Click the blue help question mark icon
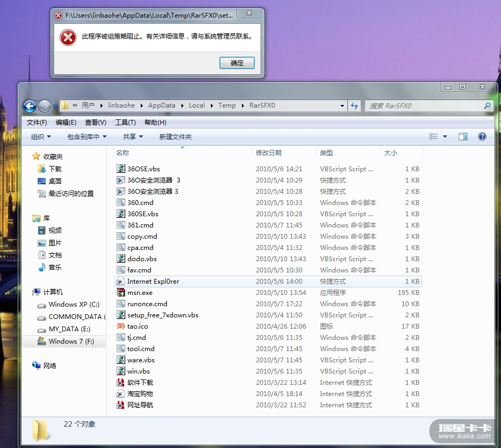Screen dimensions: 501x448 coord(482,137)
